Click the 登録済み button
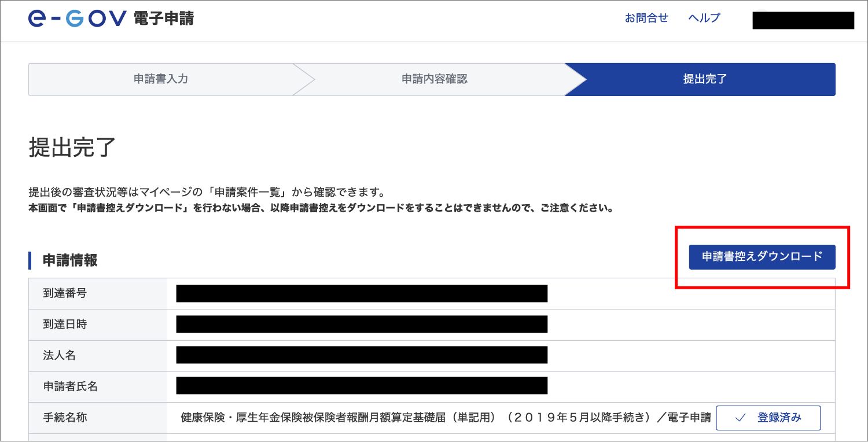The image size is (868, 442). 768,418
